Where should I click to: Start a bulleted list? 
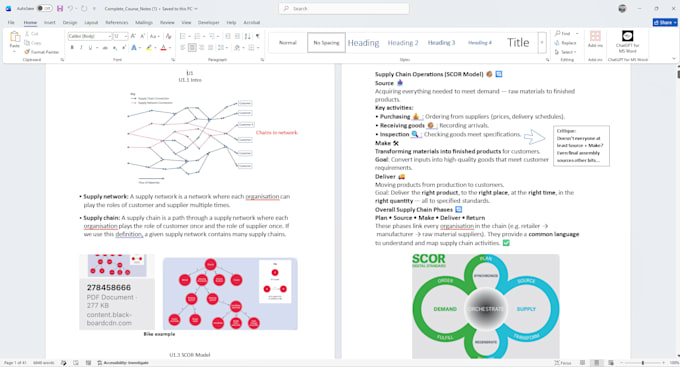pyautogui.click(x=183, y=36)
